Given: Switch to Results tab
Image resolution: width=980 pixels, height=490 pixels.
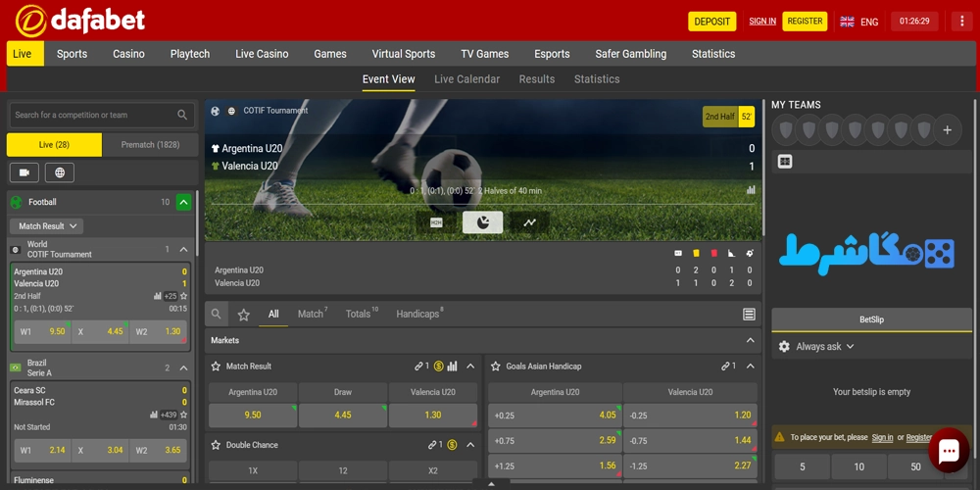Looking at the screenshot, I should [537, 79].
